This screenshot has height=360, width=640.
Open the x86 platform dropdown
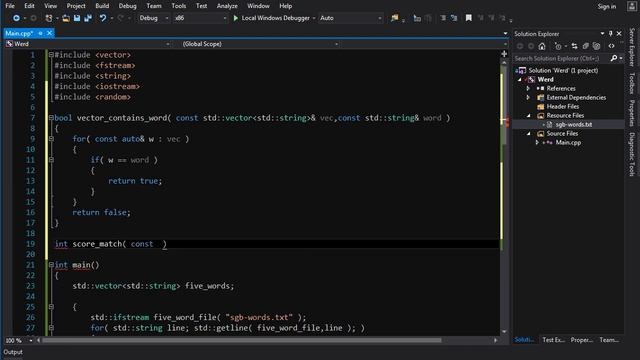(x=200, y=18)
